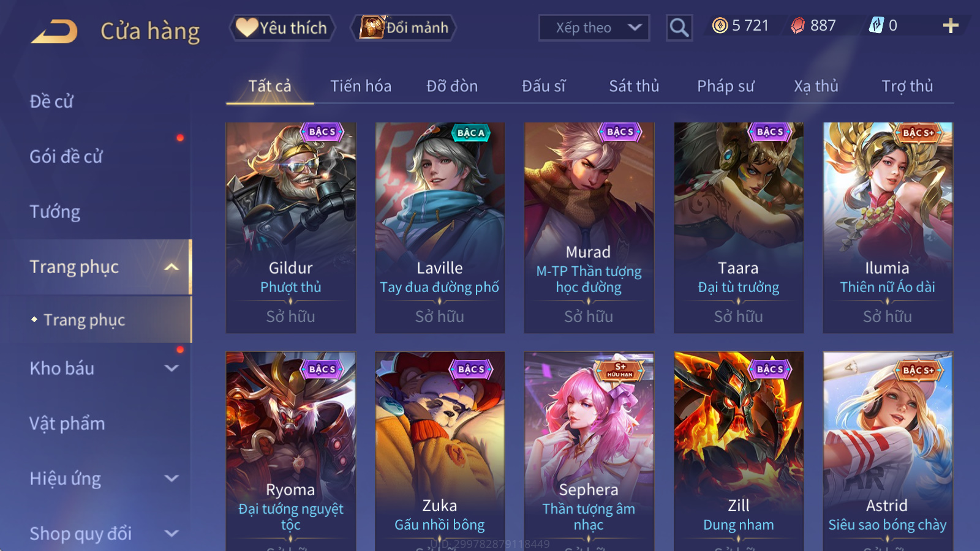Switch to the Pháp sư tab
Image resolution: width=980 pixels, height=551 pixels.
(726, 86)
